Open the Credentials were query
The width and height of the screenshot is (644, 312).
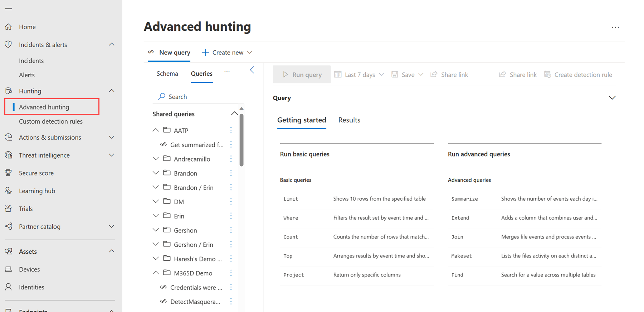click(196, 287)
